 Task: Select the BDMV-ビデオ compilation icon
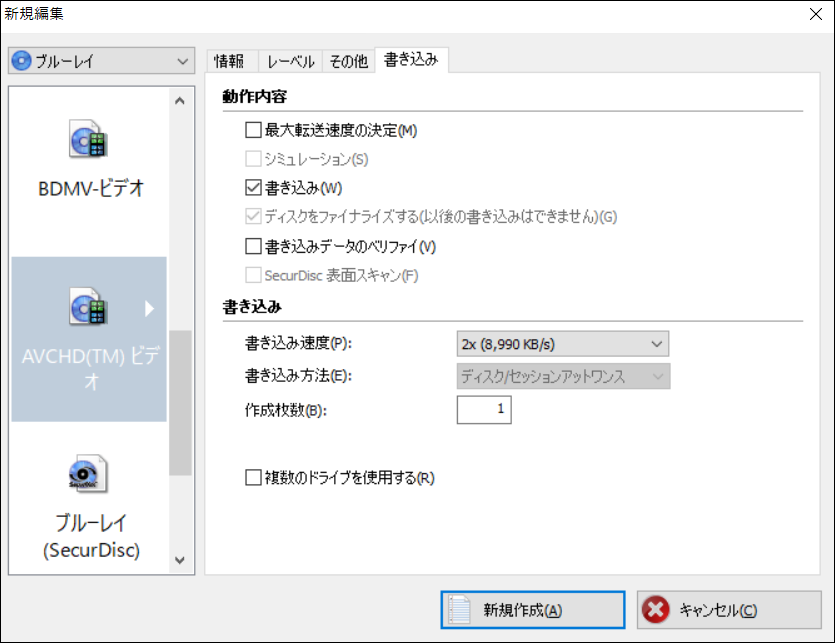point(88,140)
